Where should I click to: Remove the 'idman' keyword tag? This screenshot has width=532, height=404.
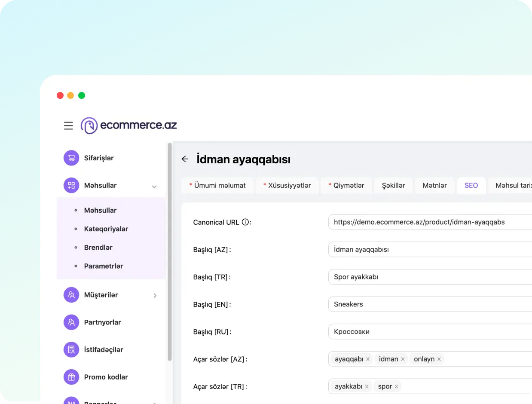[403, 359]
